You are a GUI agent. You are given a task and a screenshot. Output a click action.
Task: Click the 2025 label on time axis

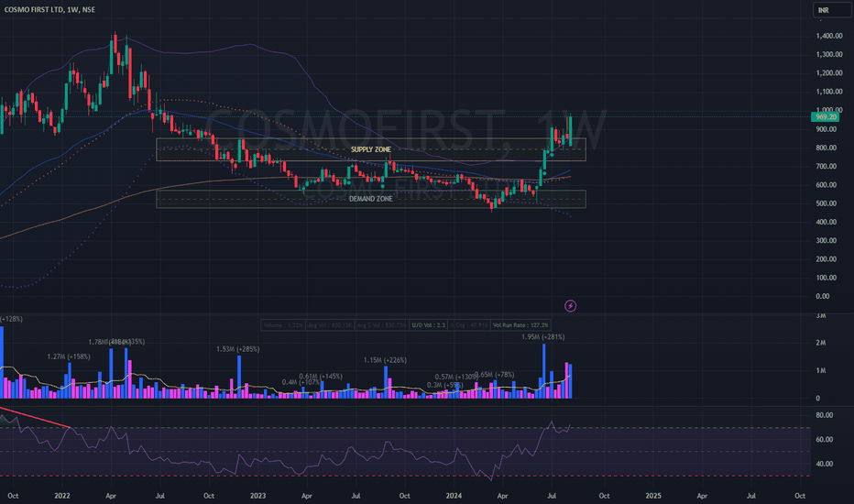pos(653,496)
